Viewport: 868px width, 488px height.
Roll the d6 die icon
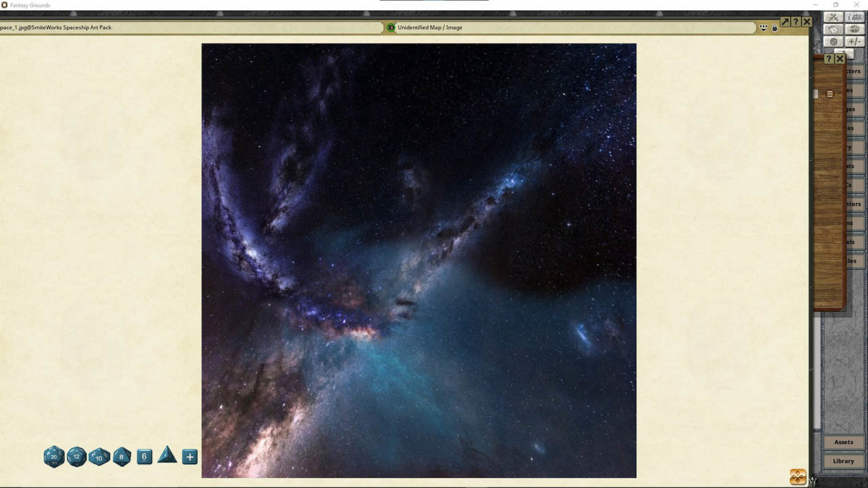click(144, 457)
